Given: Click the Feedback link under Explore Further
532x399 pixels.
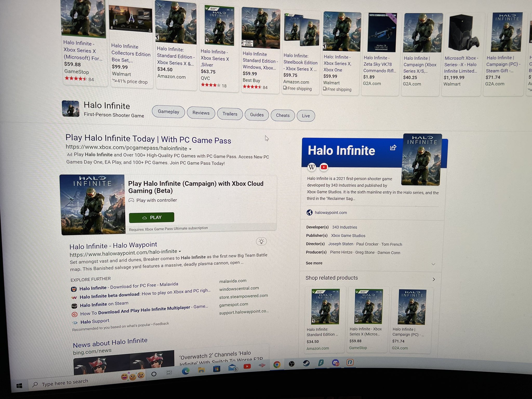Looking at the screenshot, I should [x=161, y=324].
